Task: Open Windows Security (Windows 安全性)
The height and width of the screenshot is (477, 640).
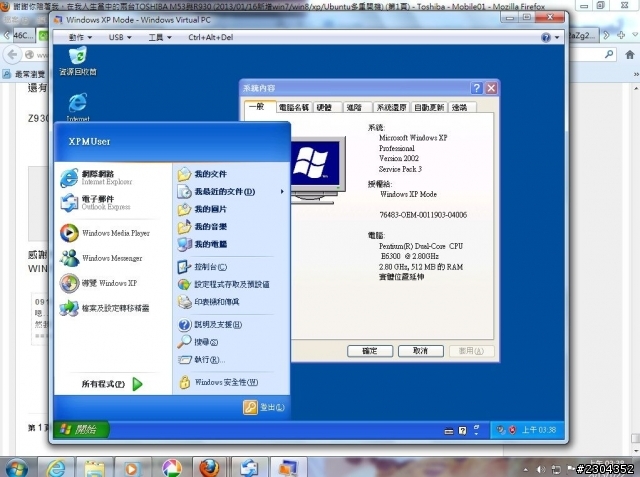Action: pos(218,382)
